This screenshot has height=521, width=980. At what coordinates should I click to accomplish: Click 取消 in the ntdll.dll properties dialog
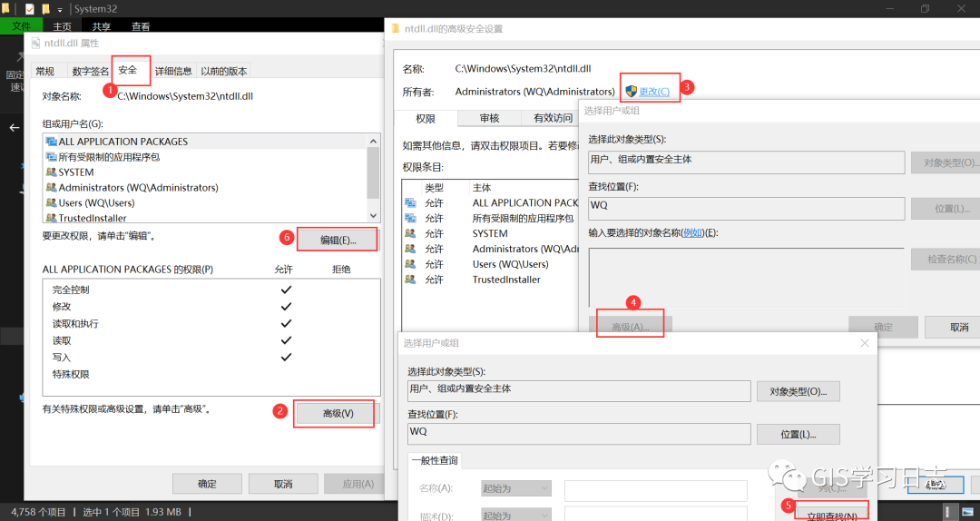coord(283,484)
